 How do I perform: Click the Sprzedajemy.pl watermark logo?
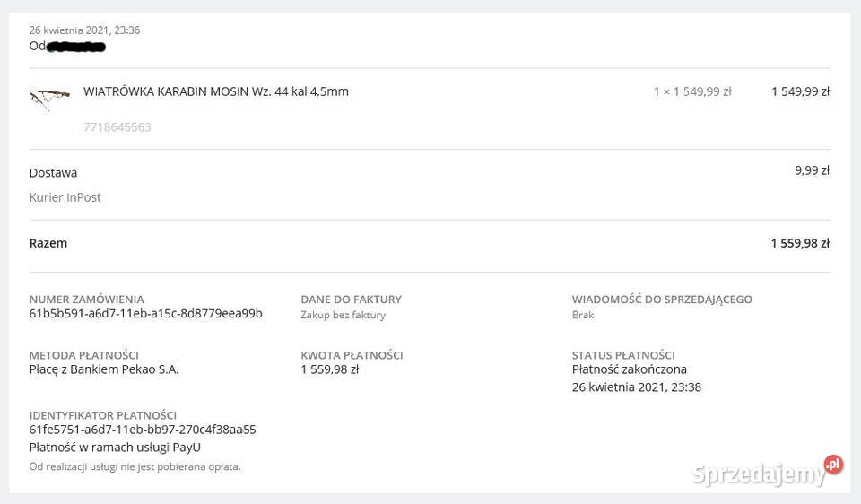[767, 472]
